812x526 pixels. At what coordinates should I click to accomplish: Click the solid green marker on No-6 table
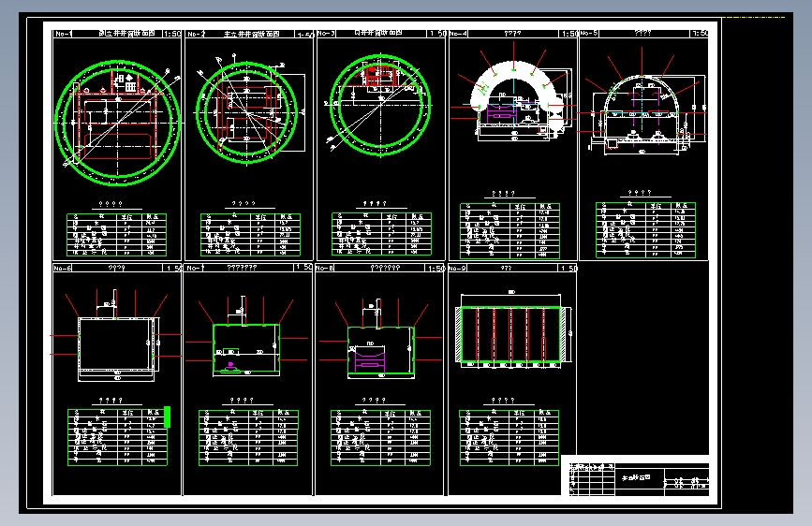[x=168, y=416]
